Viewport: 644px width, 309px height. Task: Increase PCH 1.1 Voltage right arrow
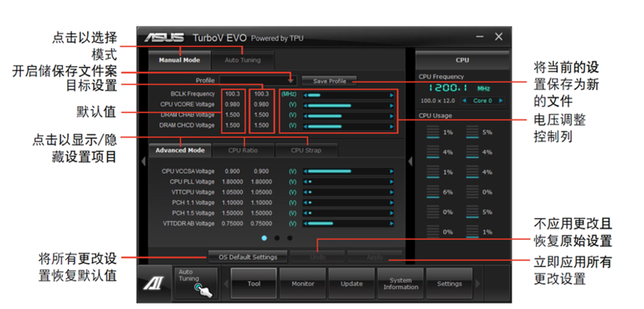click(x=392, y=202)
